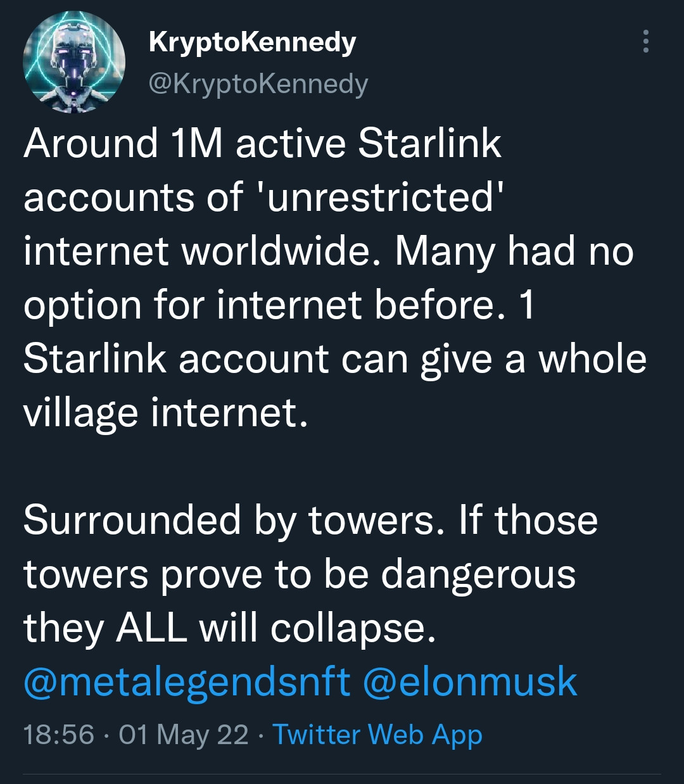The image size is (684, 784).
Task: Open the Twitter Web App source link
Action: (x=377, y=735)
